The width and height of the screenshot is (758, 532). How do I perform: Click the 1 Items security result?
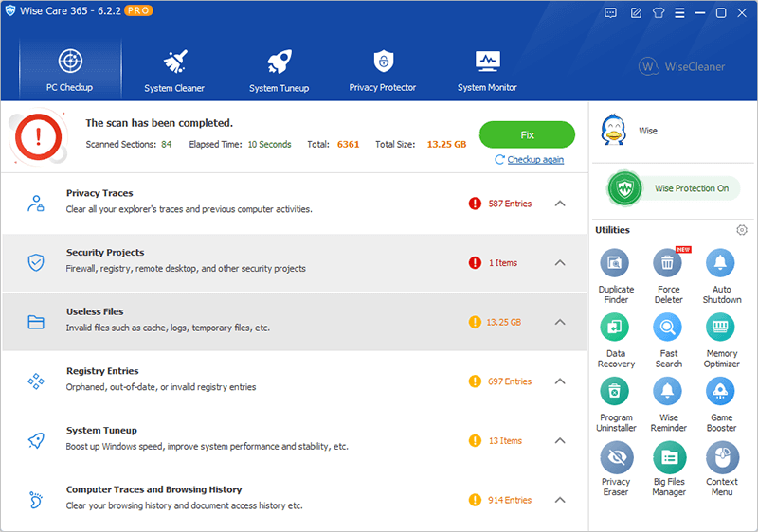(x=503, y=263)
